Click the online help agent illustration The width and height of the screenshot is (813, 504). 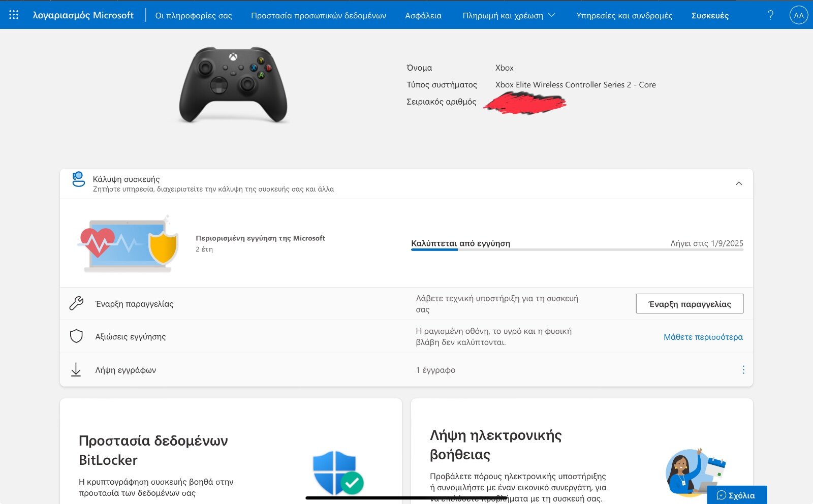[x=696, y=472]
